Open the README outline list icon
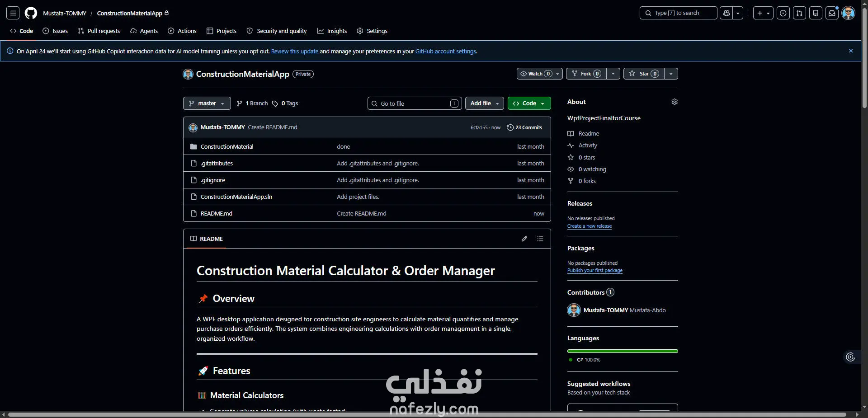The height and width of the screenshot is (418, 868). click(540, 239)
